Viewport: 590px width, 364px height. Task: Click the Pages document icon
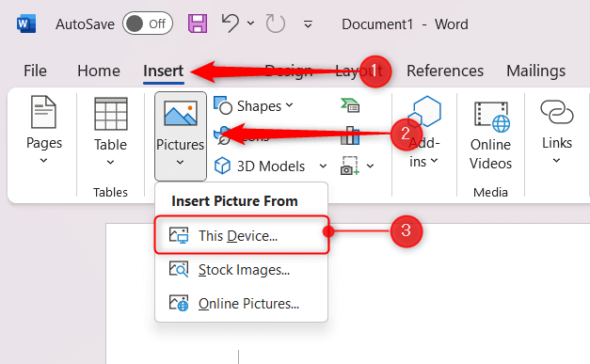pos(43,112)
